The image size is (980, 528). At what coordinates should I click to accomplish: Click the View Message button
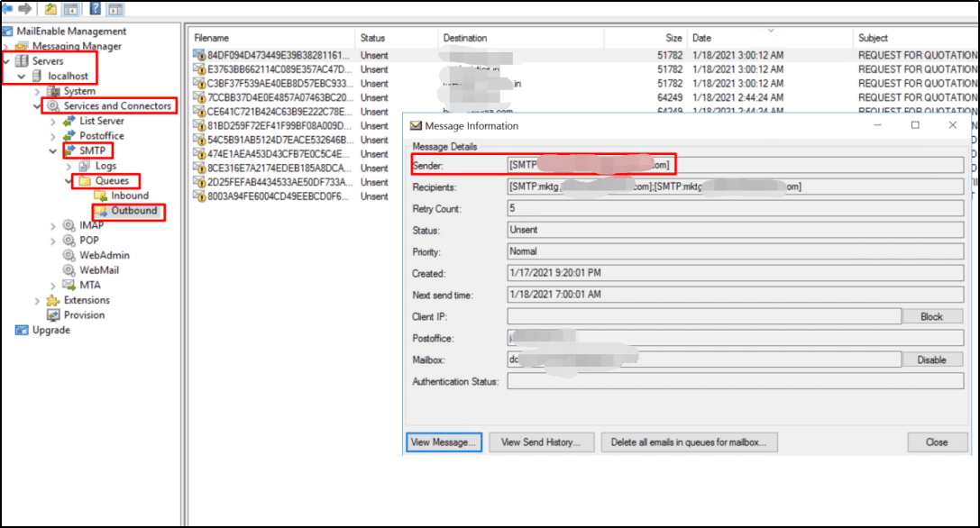tap(444, 442)
